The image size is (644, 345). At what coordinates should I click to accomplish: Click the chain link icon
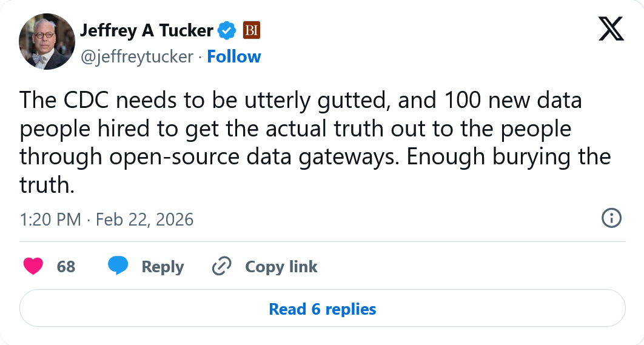point(221,266)
